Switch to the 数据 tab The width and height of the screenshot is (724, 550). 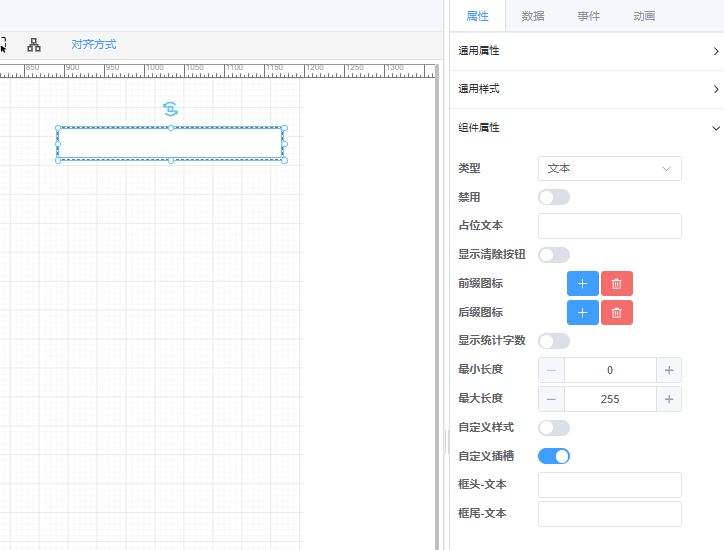[x=533, y=16]
